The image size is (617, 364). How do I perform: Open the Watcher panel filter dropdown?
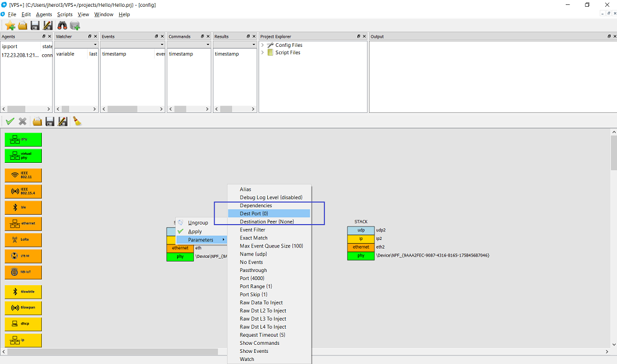click(x=95, y=44)
